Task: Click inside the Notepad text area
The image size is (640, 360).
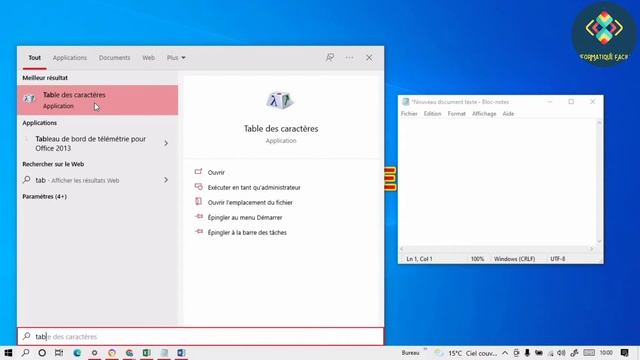Action: click(497, 182)
